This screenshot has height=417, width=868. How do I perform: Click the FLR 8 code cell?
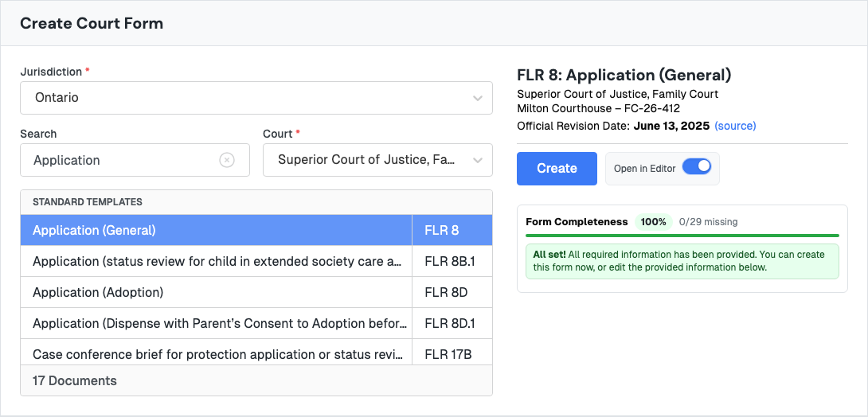(452, 230)
